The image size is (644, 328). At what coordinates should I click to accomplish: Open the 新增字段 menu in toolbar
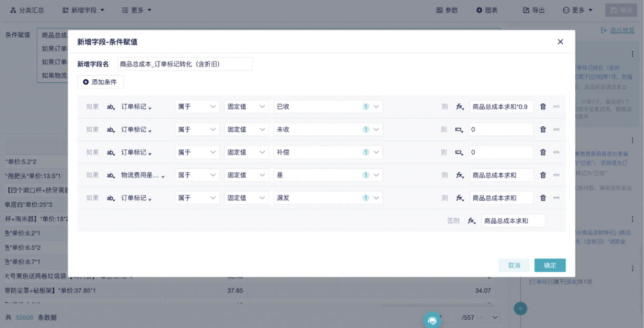click(83, 10)
